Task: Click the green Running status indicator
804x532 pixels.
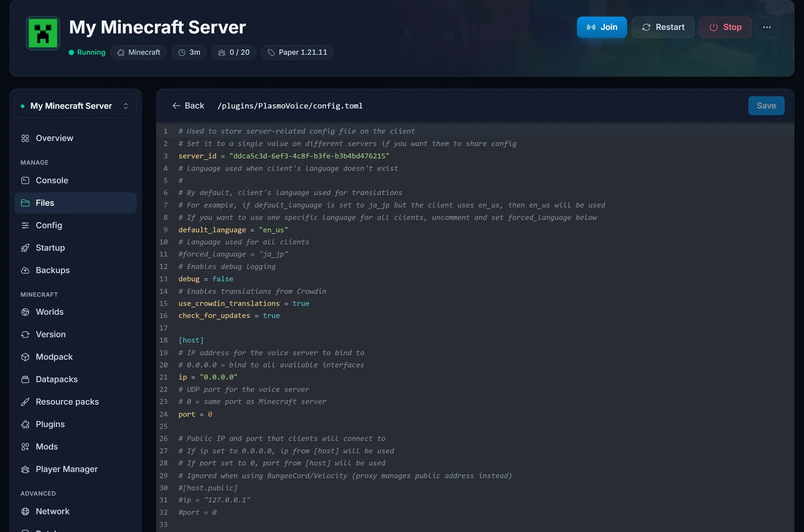Action: point(87,52)
